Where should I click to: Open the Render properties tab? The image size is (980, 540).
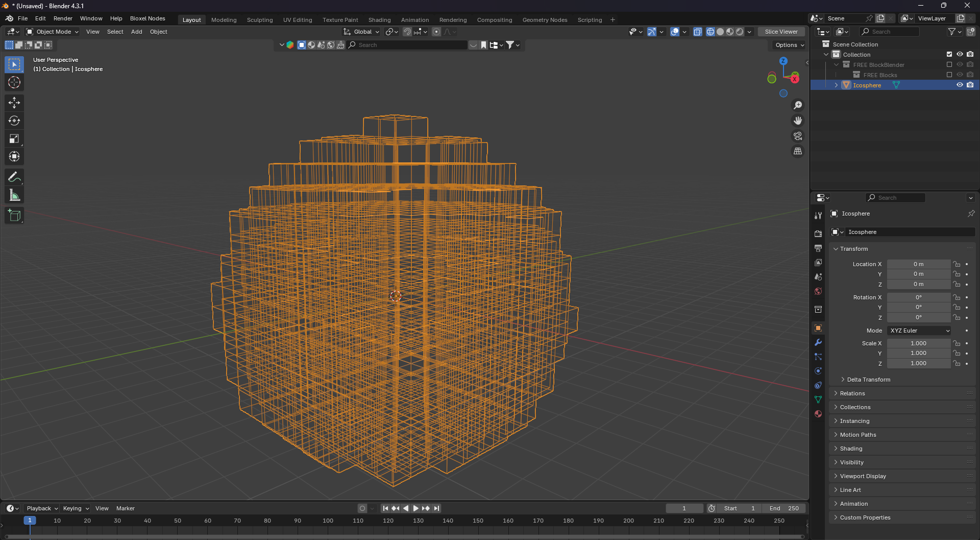click(818, 234)
